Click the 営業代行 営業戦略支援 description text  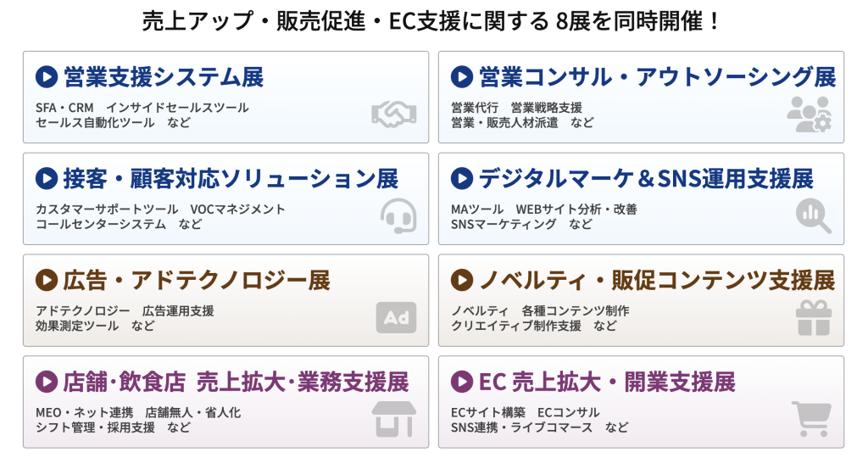click(x=516, y=108)
